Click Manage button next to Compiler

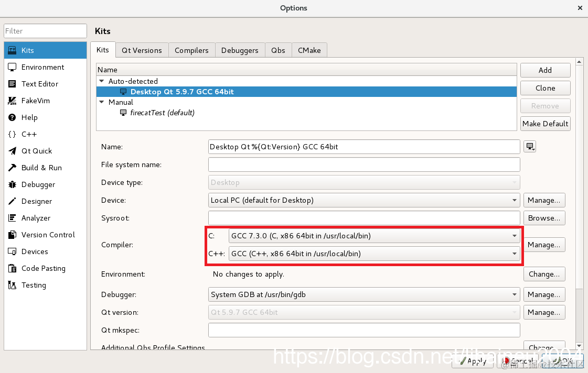point(544,245)
